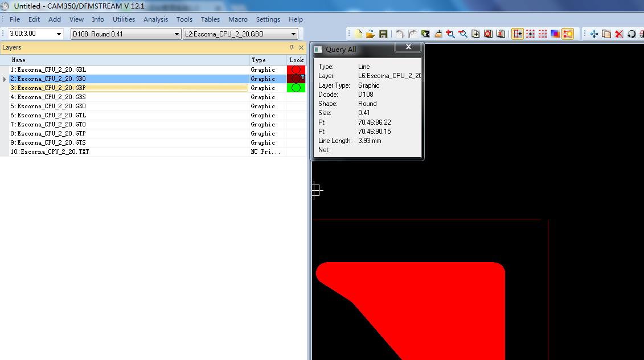
Task: Click the red color swatch of the GBO layer
Action: [296, 79]
